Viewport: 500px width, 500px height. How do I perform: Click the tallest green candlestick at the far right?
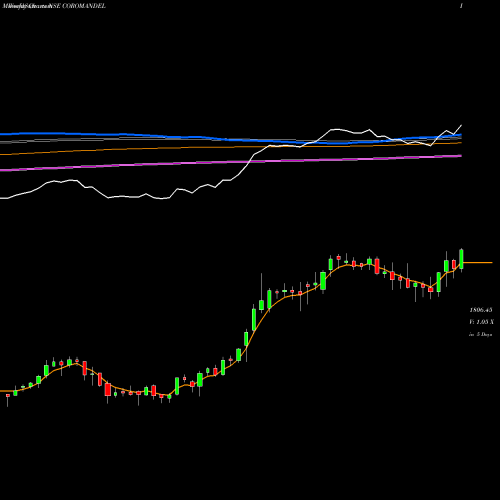(x=461, y=259)
